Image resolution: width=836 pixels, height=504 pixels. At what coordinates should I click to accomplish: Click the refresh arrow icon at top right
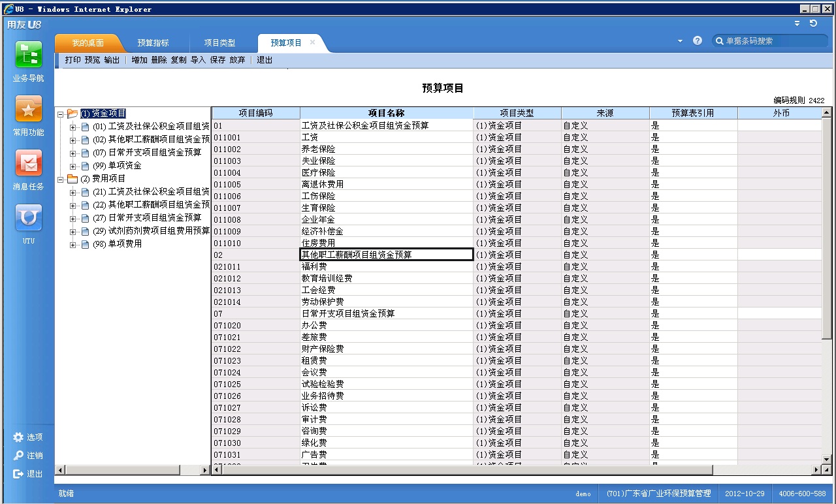point(813,24)
